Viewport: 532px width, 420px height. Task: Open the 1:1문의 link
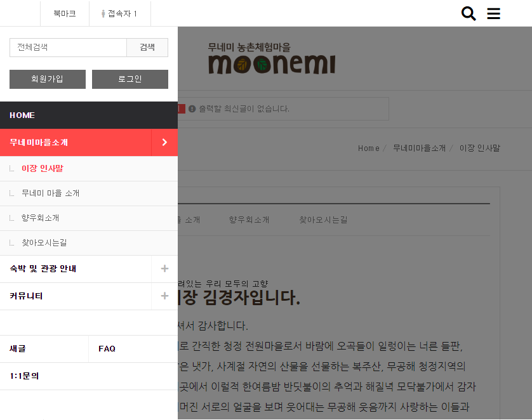(24, 376)
